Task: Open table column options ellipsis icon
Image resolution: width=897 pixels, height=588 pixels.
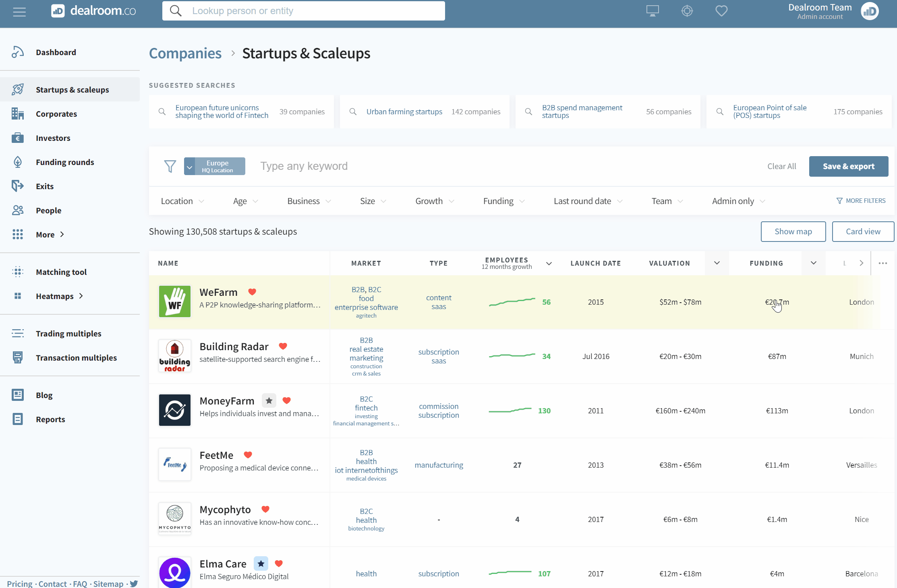Action: (x=883, y=263)
